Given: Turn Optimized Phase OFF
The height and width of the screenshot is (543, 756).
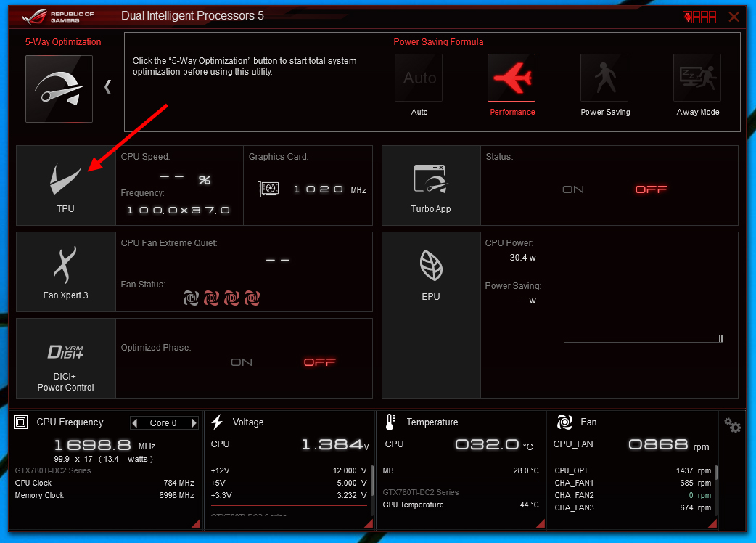Looking at the screenshot, I should (319, 362).
